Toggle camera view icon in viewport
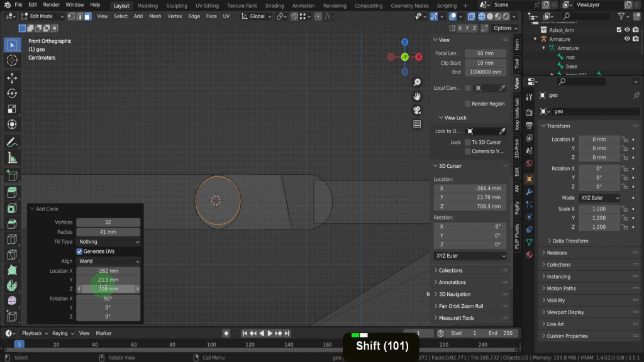Screen dimensions: 644x362 tap(416, 110)
